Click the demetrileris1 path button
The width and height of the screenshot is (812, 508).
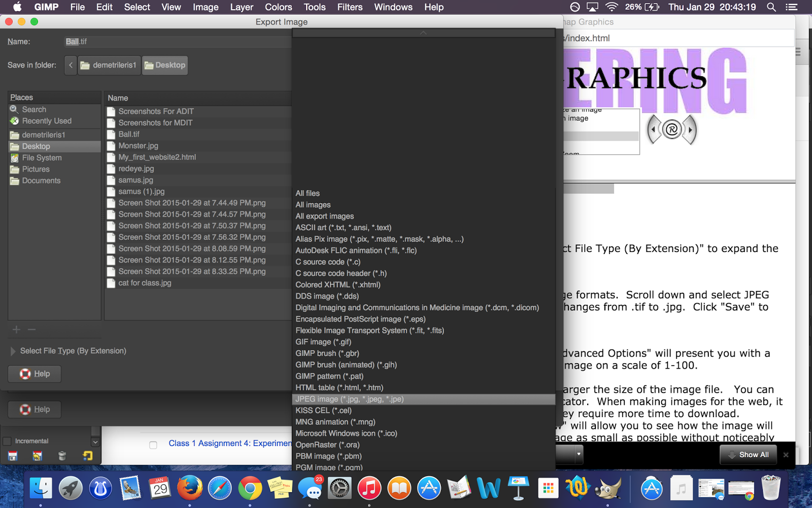point(110,65)
